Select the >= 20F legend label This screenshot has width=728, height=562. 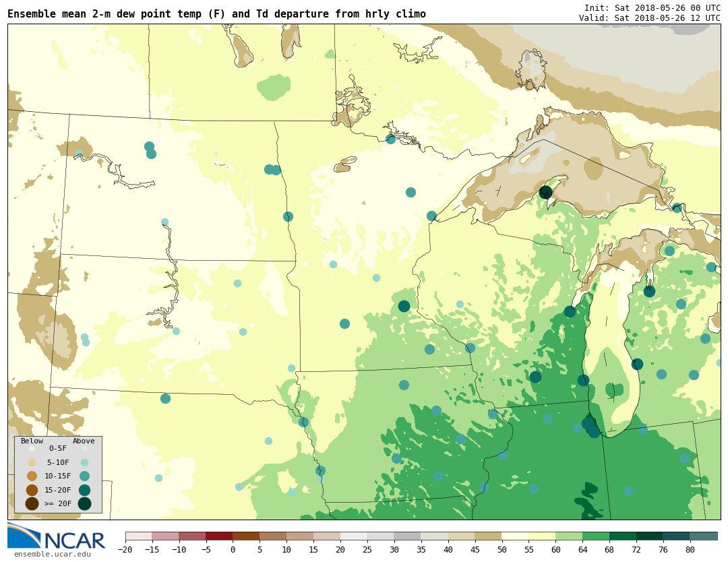tap(58, 503)
